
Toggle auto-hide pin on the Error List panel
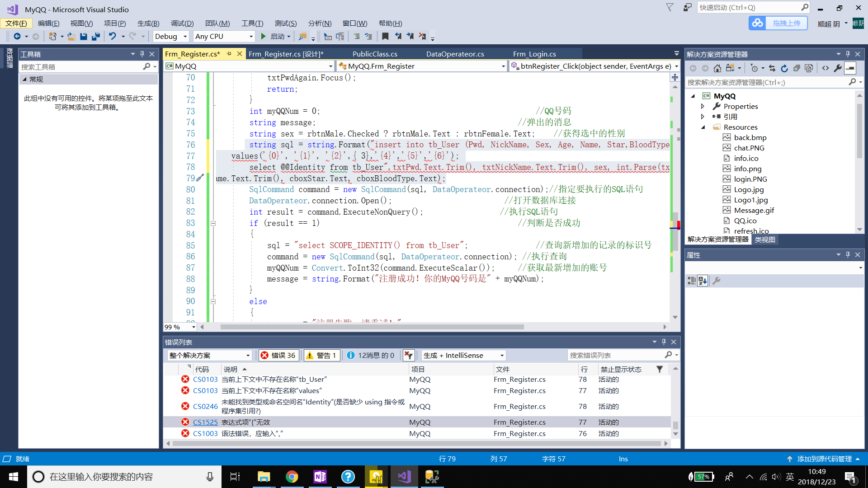664,342
